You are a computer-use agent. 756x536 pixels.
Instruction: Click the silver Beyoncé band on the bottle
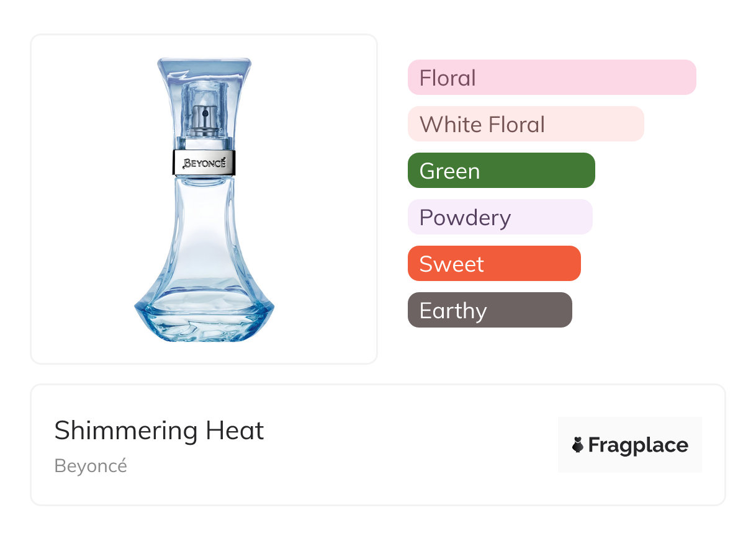pos(204,163)
